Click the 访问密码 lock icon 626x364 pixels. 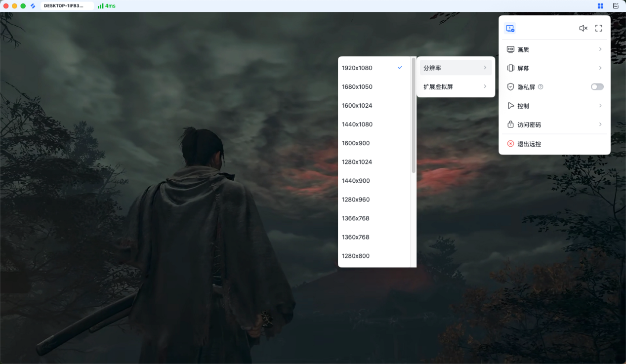(x=511, y=124)
